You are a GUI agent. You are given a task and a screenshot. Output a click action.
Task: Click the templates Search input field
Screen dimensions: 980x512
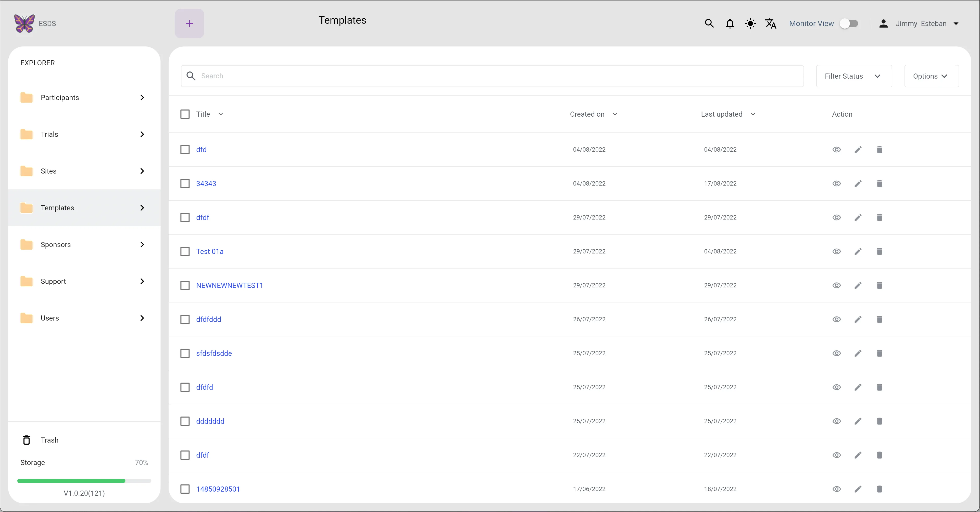point(492,76)
